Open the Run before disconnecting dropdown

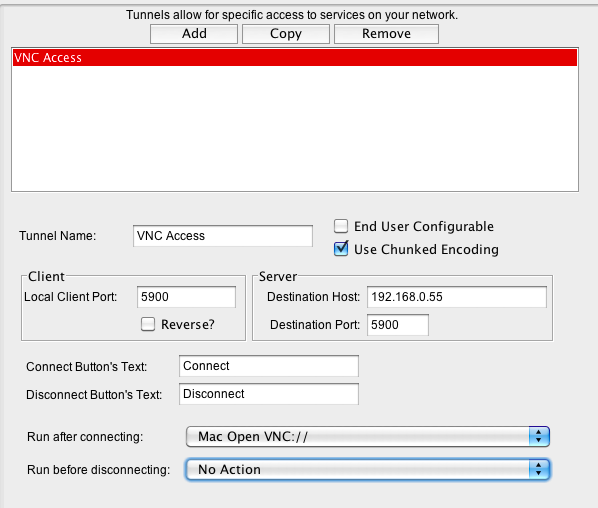coord(368,469)
